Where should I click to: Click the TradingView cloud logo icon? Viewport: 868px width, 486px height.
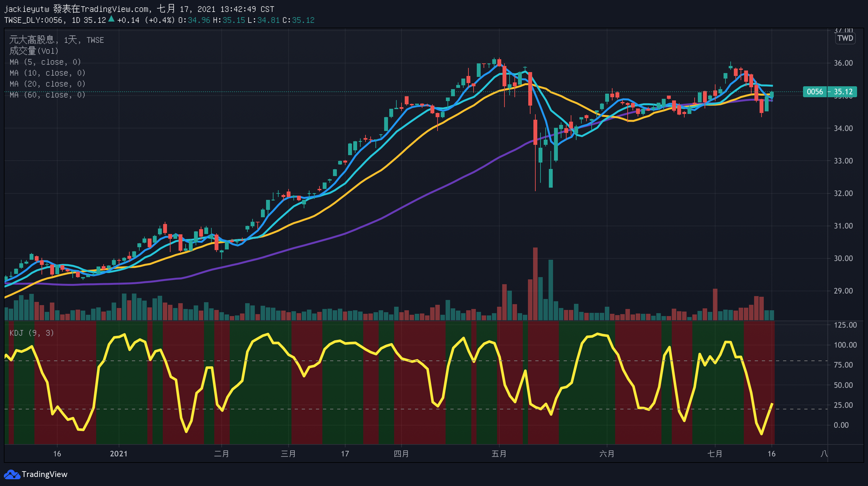pyautogui.click(x=12, y=474)
